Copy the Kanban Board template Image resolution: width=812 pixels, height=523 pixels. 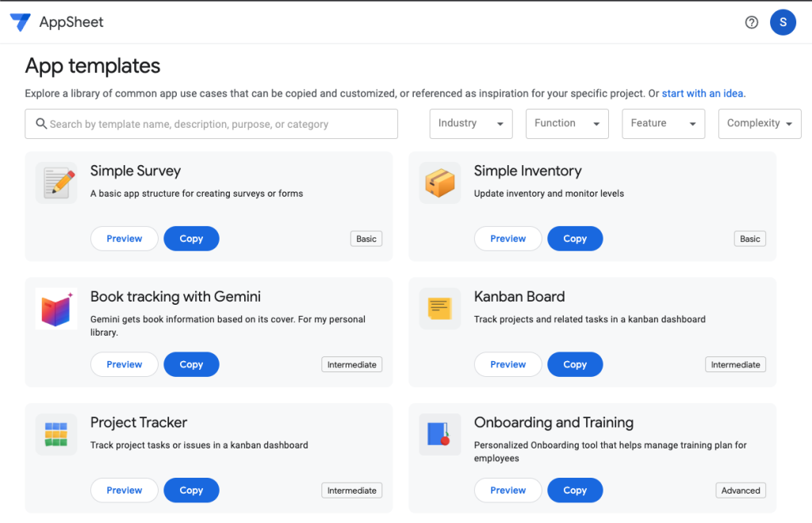click(x=575, y=364)
